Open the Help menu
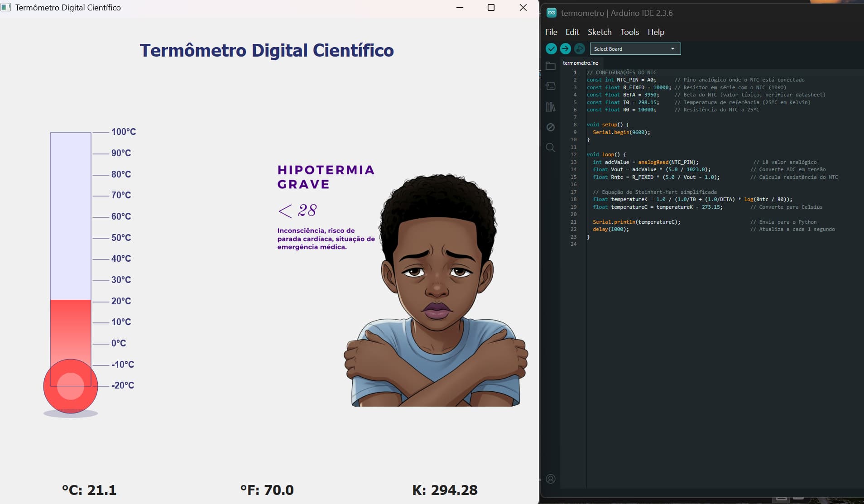This screenshot has height=504, width=864. (x=656, y=32)
